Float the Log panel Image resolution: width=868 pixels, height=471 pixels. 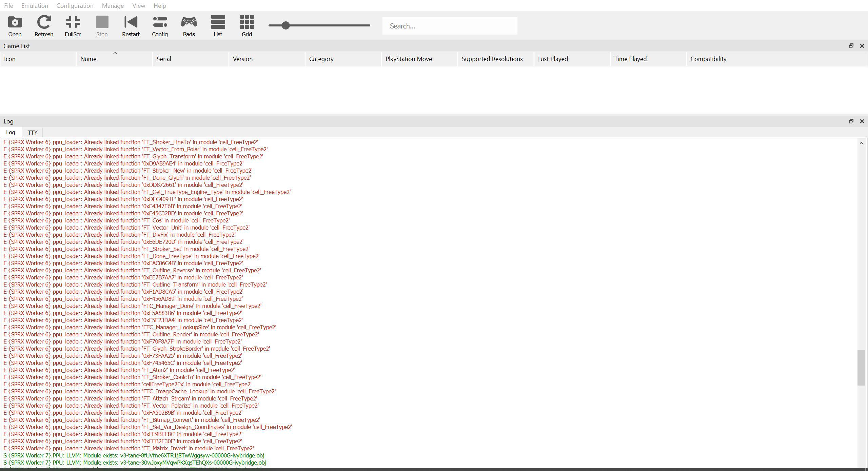coord(851,121)
